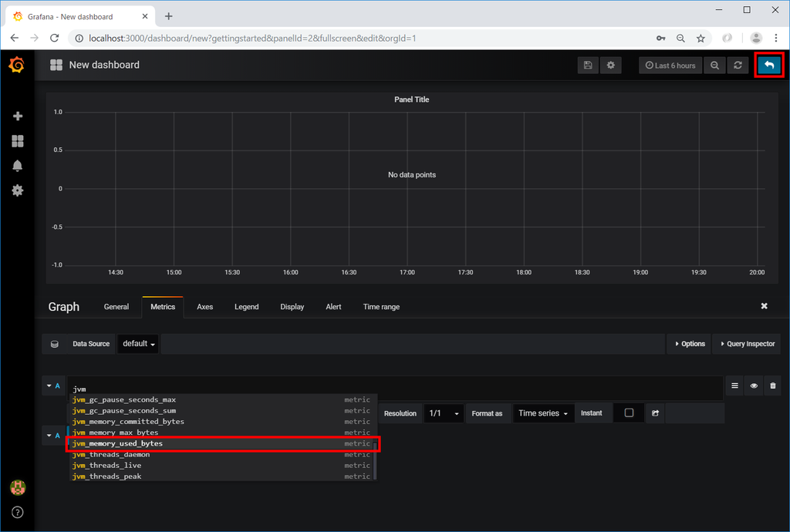Select jvm_gc_pause_seconds_sum suggestion
Viewport: 790px width, 532px height.
pyautogui.click(x=222, y=411)
